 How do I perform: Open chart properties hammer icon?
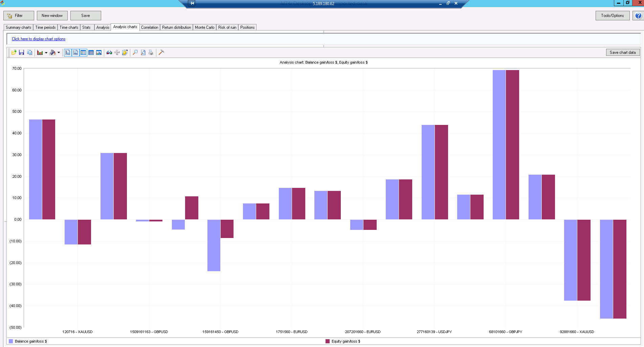point(161,52)
